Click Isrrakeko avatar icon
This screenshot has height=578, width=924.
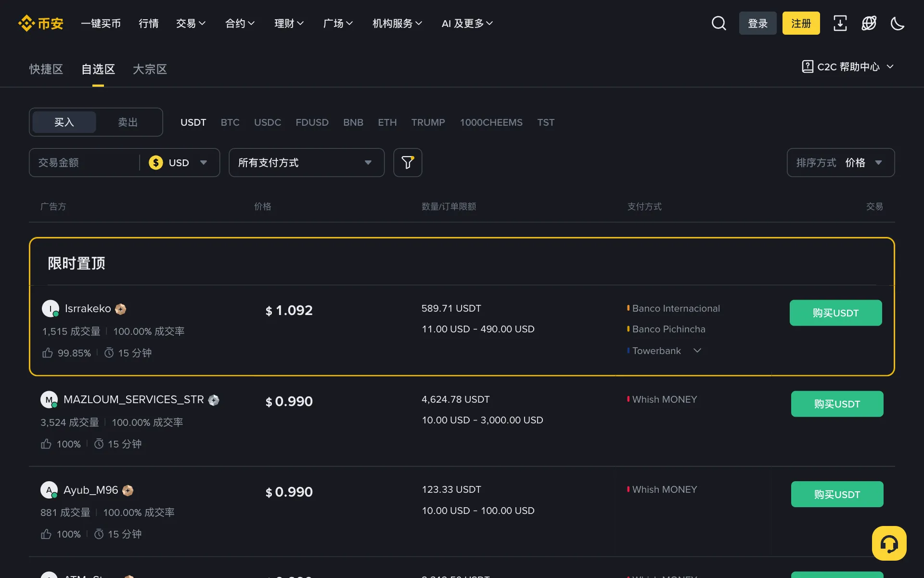tap(50, 308)
